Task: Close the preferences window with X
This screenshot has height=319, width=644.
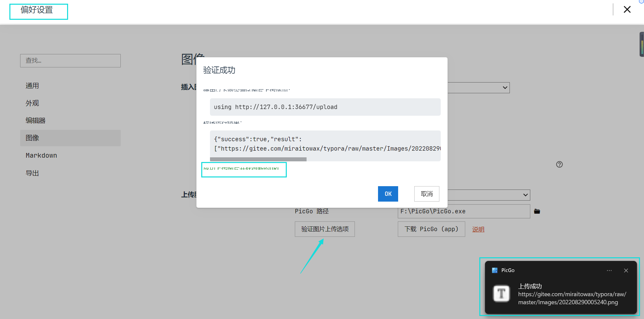Action: pyautogui.click(x=627, y=9)
